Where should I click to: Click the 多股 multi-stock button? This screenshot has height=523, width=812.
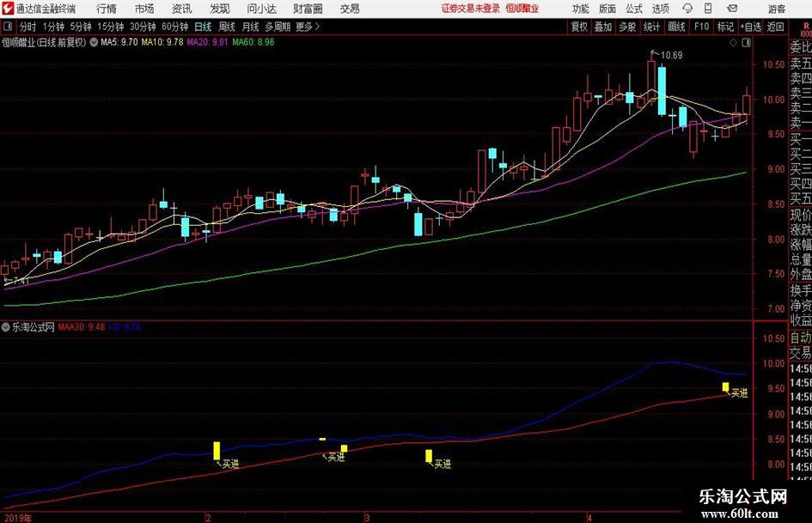[x=627, y=27]
